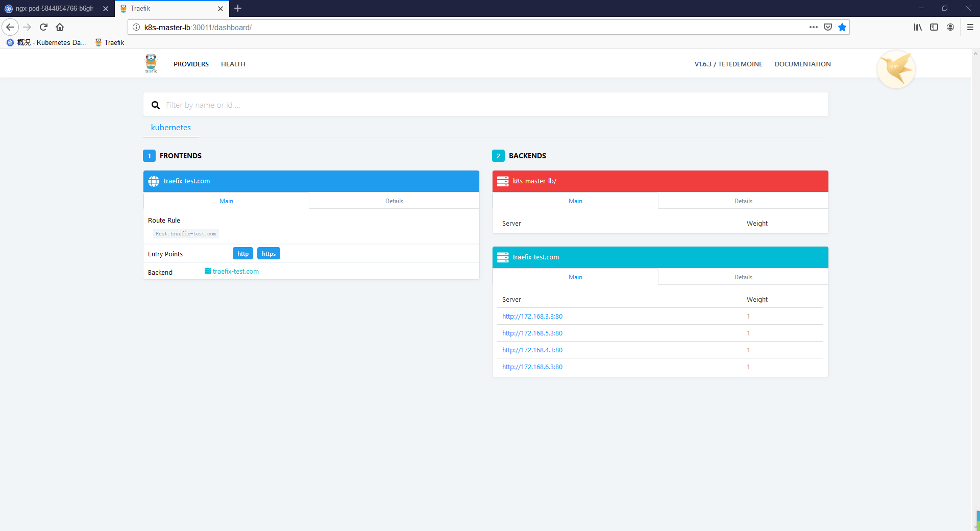Open the Traefik bookmark in bookmarks bar

pos(109,42)
